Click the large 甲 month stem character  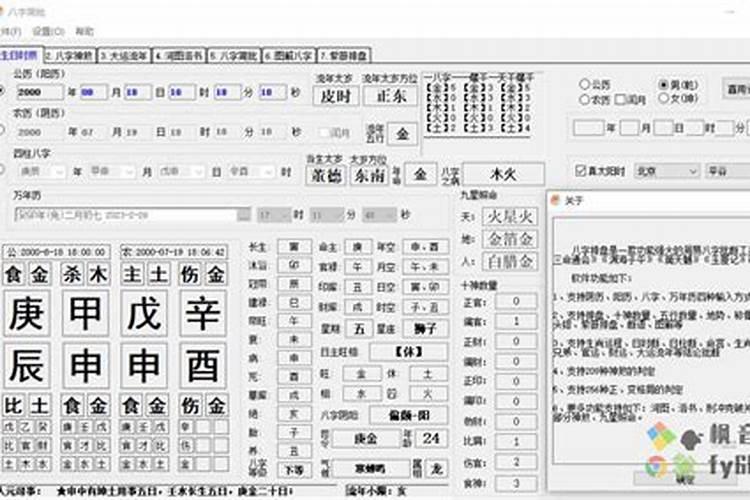click(x=85, y=313)
